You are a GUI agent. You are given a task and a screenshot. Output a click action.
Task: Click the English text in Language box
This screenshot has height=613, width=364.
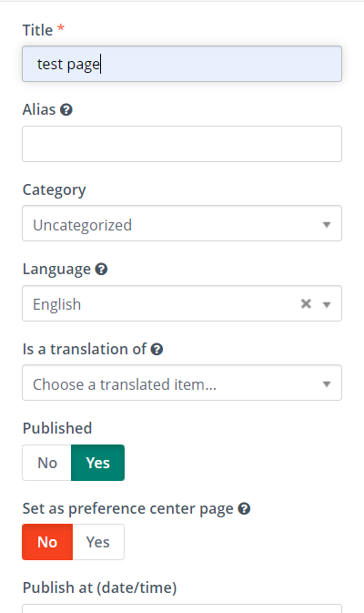point(57,304)
